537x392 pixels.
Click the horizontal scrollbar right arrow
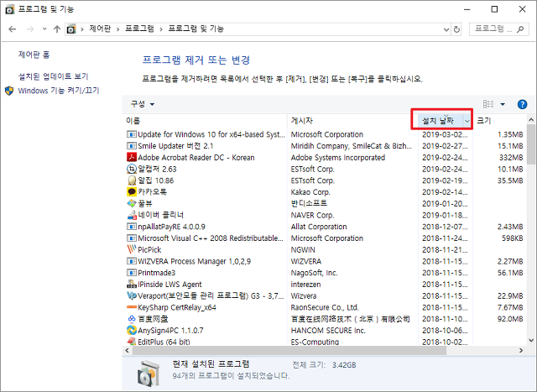tap(521, 351)
